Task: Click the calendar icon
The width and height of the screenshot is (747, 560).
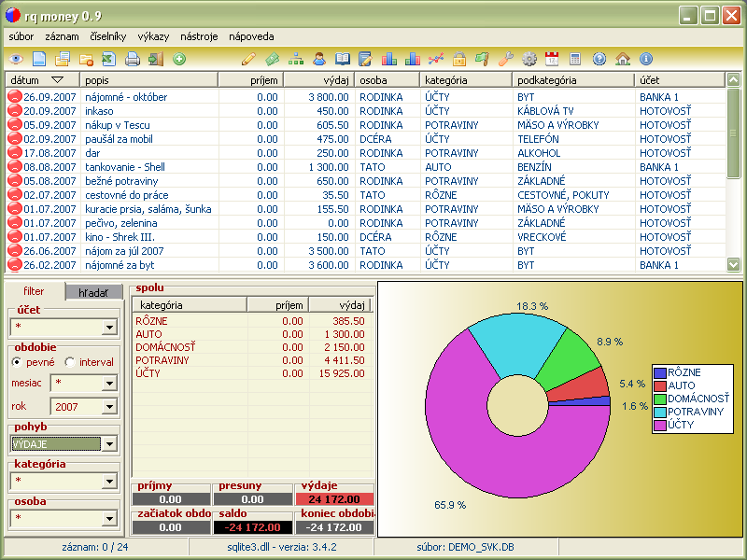Action: [552, 59]
